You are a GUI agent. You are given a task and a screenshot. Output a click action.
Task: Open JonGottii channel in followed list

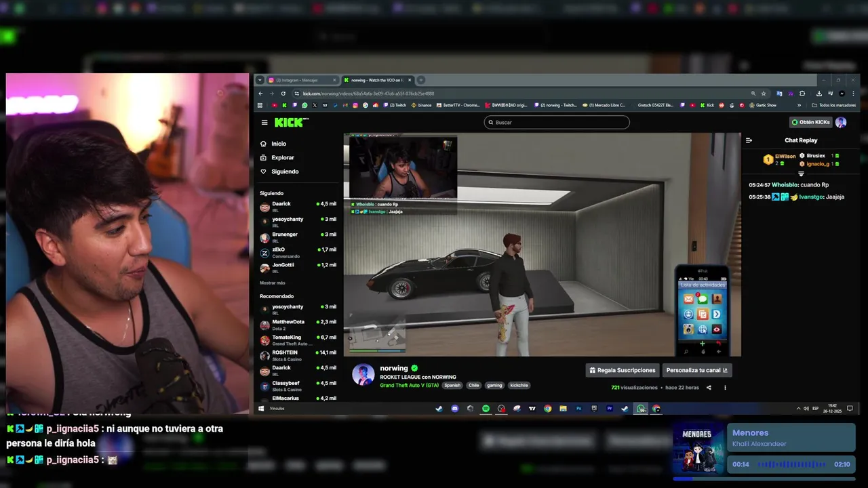(x=298, y=267)
